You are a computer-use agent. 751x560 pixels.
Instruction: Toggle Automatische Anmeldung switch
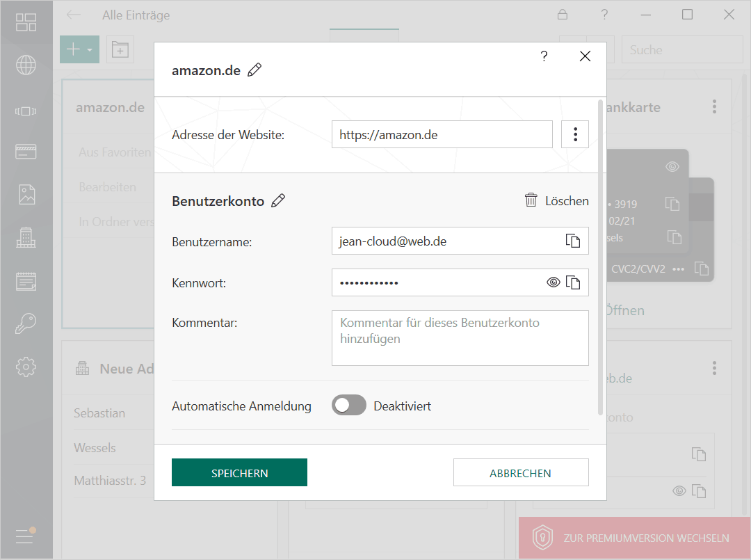click(x=349, y=406)
